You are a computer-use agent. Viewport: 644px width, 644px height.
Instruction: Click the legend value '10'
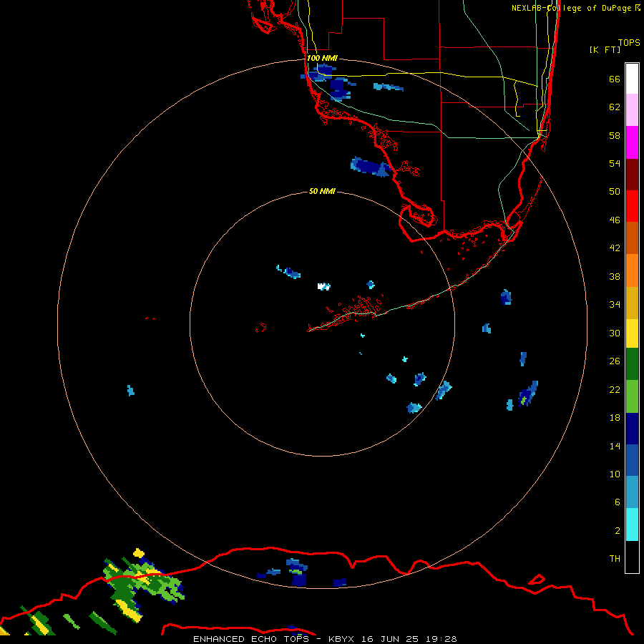click(615, 474)
